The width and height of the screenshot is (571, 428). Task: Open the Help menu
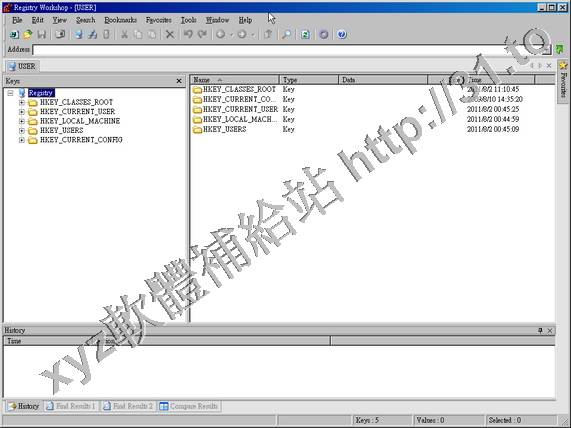click(x=245, y=20)
